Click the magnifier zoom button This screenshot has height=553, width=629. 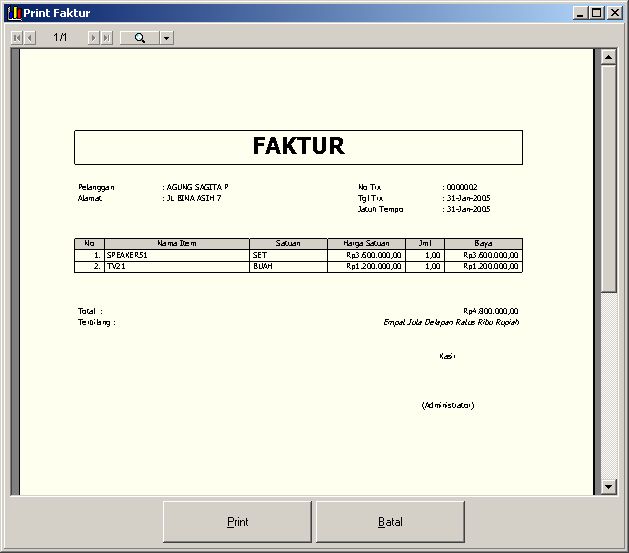139,38
